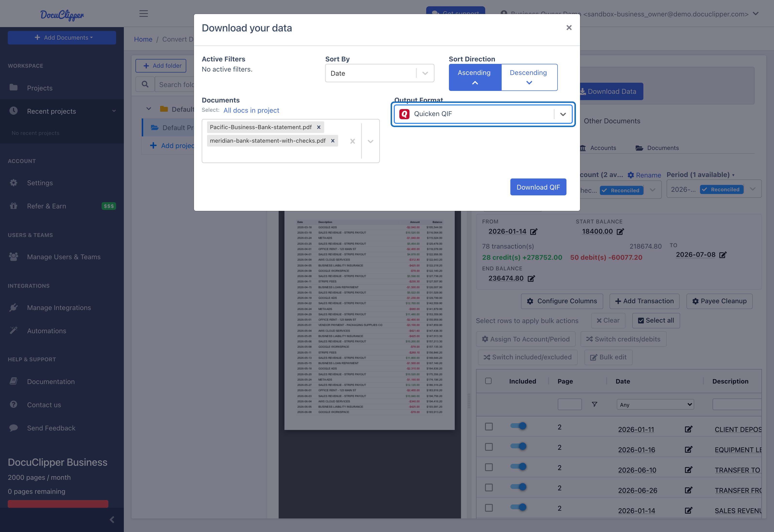
Task: Edit the FROM date 2026-01-14
Action: pos(533,231)
